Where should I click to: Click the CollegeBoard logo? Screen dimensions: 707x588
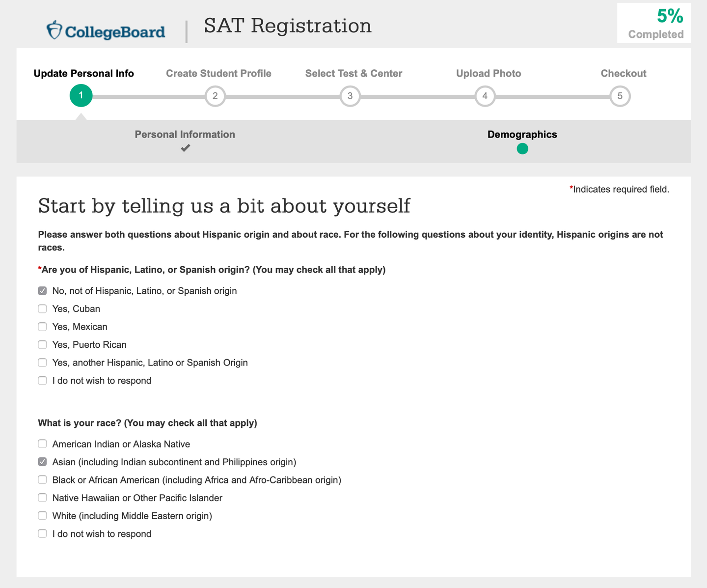click(x=106, y=31)
